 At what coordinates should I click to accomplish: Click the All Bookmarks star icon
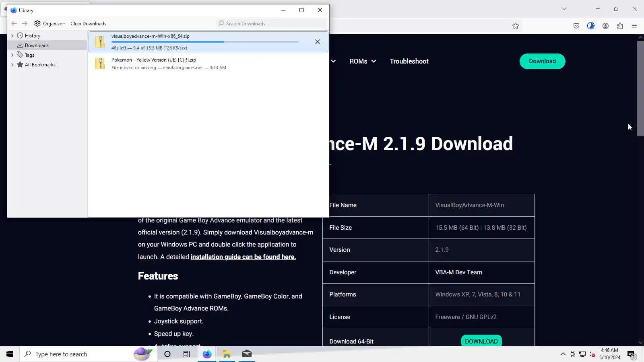[20, 64]
